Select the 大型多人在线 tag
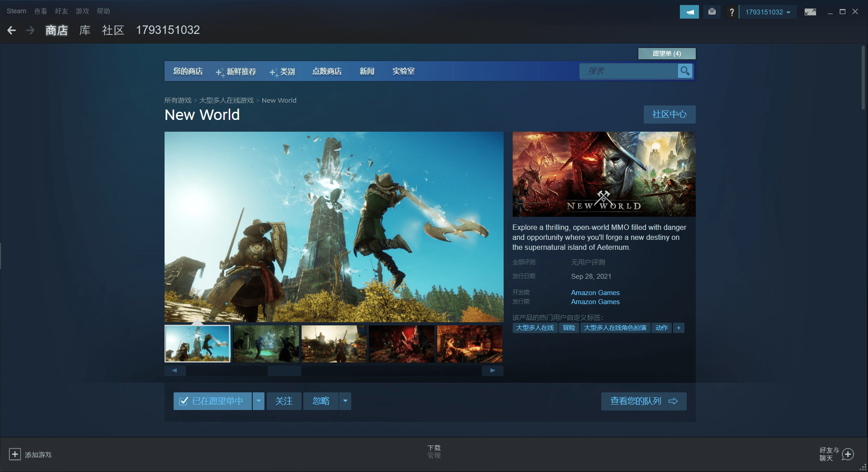The height and width of the screenshot is (472, 868). (x=535, y=328)
